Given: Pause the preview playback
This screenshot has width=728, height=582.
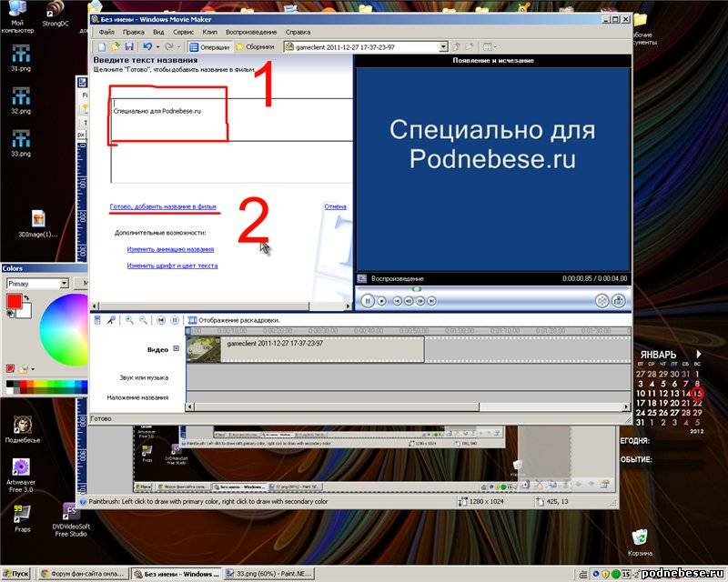Looking at the screenshot, I should coord(368,301).
